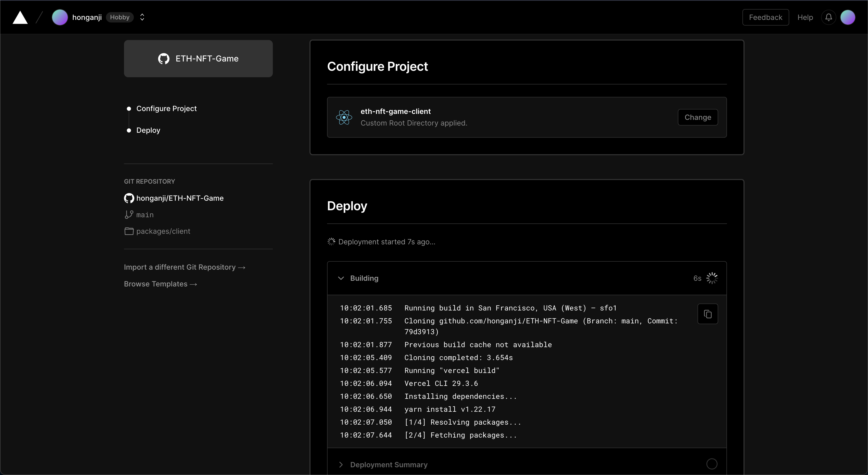
Task: Click the GIT REPOSITORY heading
Action: 150,181
